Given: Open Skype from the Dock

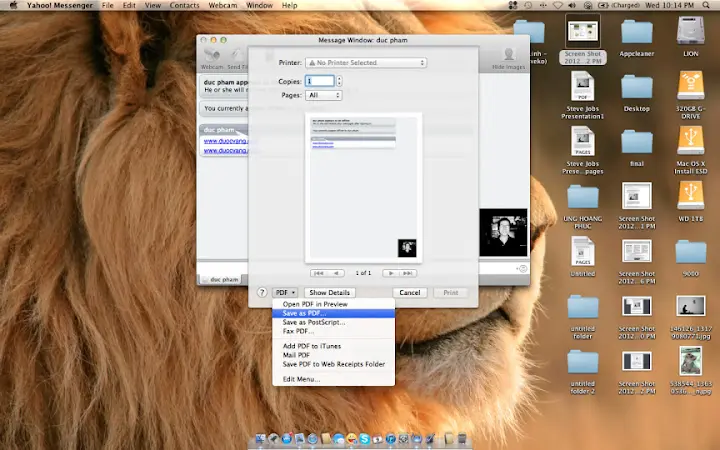Looking at the screenshot, I should [365, 439].
